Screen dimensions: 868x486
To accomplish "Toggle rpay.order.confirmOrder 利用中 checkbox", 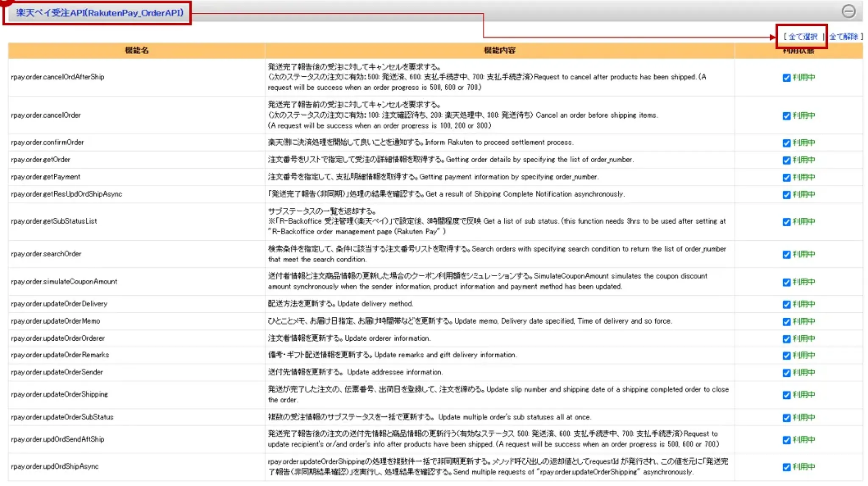I will 786,143.
